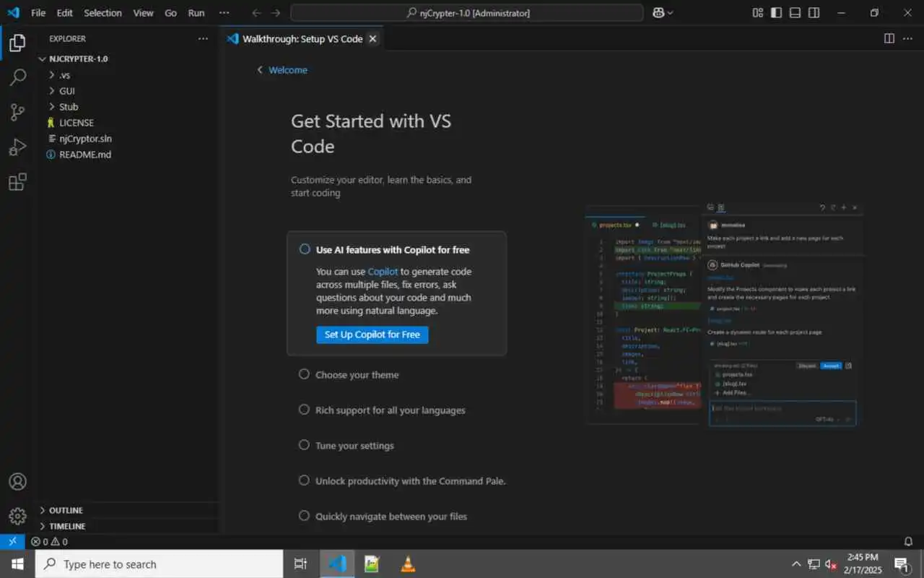Image resolution: width=924 pixels, height=578 pixels.
Task: Toggle the Panel layout icon
Action: pyautogui.click(x=796, y=13)
